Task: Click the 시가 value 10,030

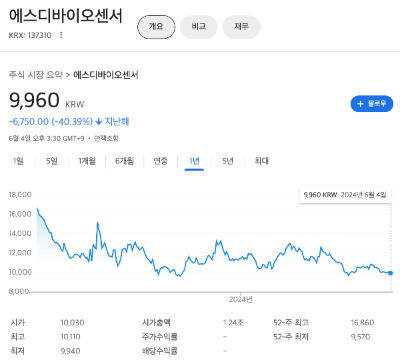Action: click(x=72, y=323)
